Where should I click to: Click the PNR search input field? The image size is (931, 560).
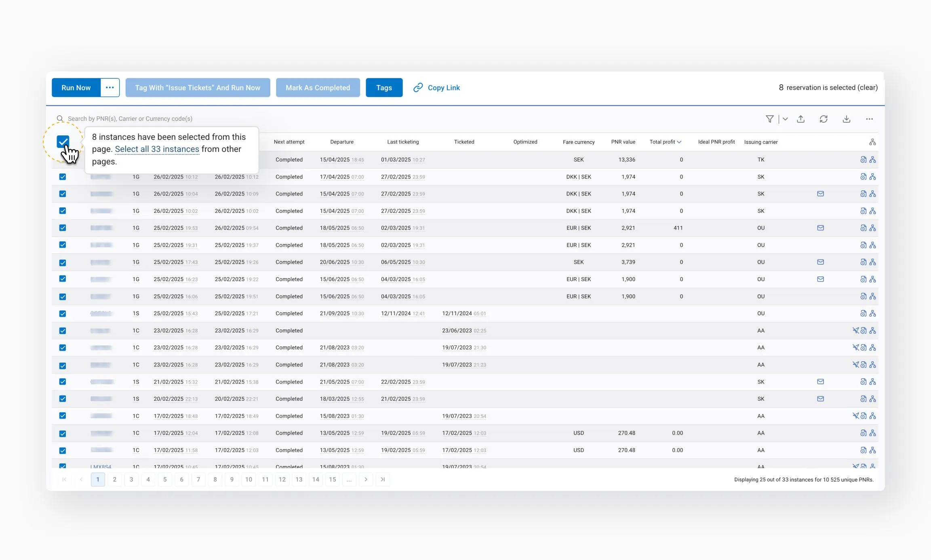tap(129, 119)
